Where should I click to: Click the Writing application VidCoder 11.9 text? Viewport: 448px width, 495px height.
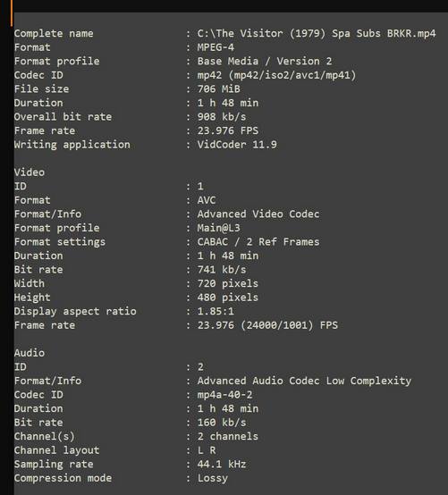point(237,145)
